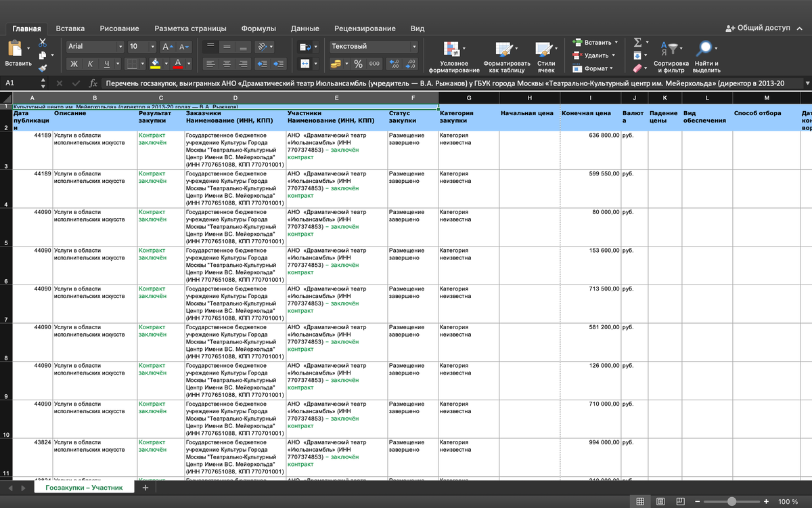Toggle bold Ж formatting
The height and width of the screenshot is (508, 812).
(74, 64)
